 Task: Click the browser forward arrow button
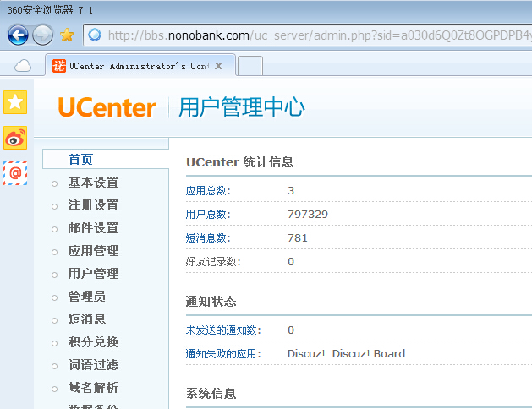click(43, 35)
